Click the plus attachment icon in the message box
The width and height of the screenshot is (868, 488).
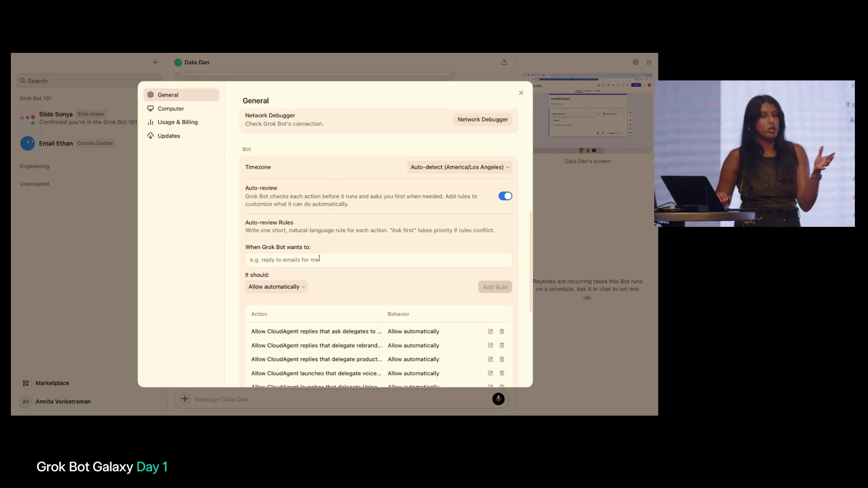point(184,399)
